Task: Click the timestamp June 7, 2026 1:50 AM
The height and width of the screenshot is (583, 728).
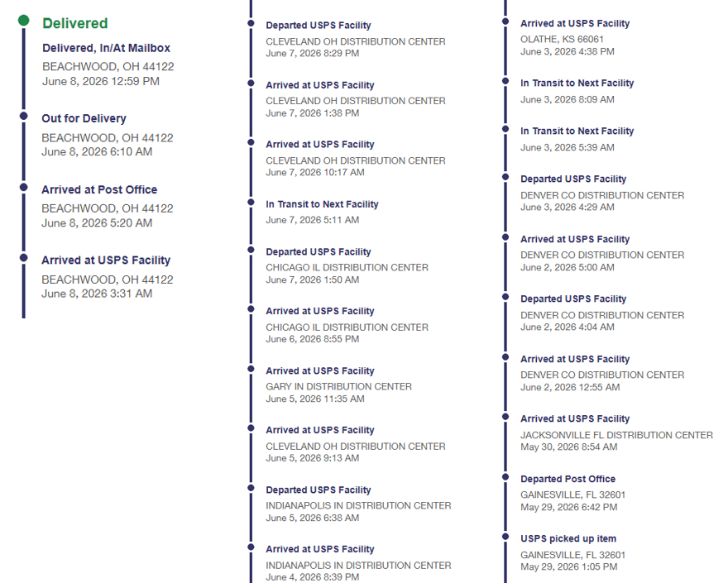Action: point(313,280)
